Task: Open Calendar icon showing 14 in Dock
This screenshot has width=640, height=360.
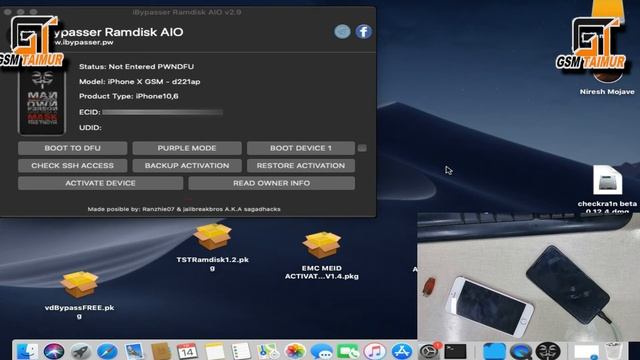Action: [x=187, y=351]
